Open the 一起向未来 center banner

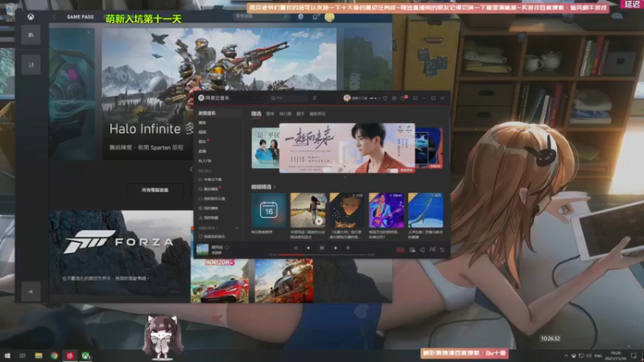347,148
